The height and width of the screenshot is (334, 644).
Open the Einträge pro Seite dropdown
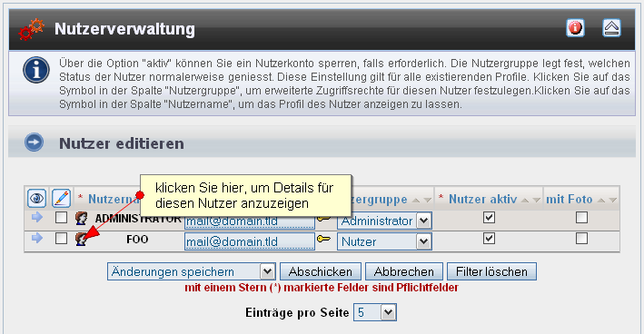click(x=375, y=312)
